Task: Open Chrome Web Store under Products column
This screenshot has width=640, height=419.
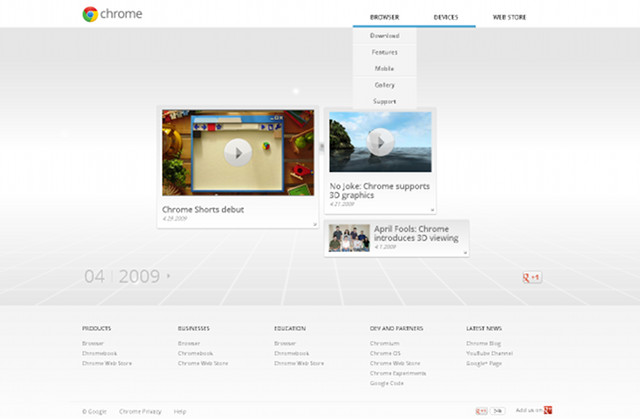Action: click(107, 363)
